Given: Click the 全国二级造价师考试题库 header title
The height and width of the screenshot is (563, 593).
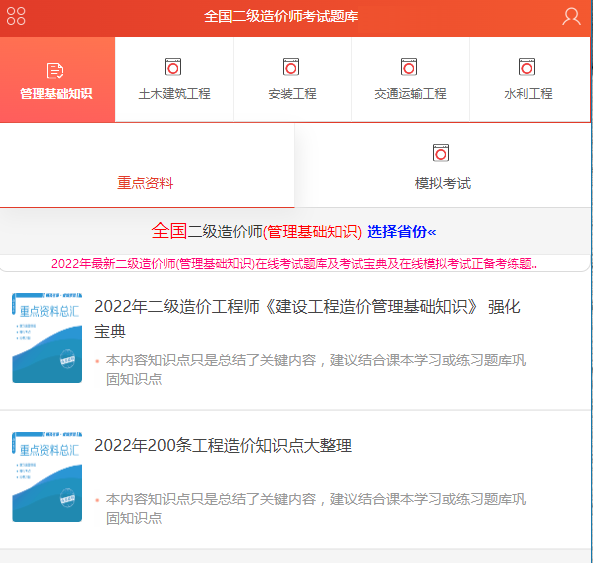Looking at the screenshot, I should pos(281,17).
